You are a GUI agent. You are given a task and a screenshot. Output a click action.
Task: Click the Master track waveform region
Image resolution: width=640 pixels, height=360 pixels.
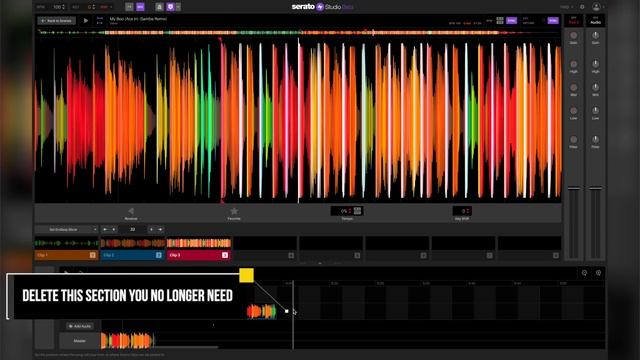click(128, 341)
